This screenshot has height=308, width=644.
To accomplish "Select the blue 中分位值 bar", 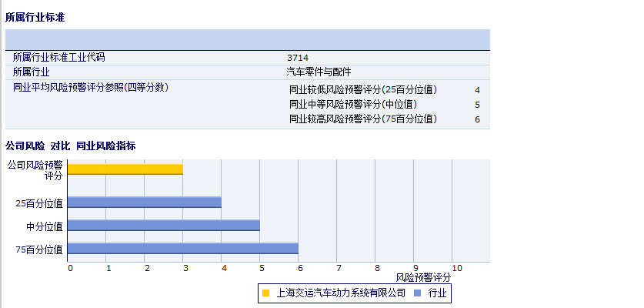I will [164, 226].
